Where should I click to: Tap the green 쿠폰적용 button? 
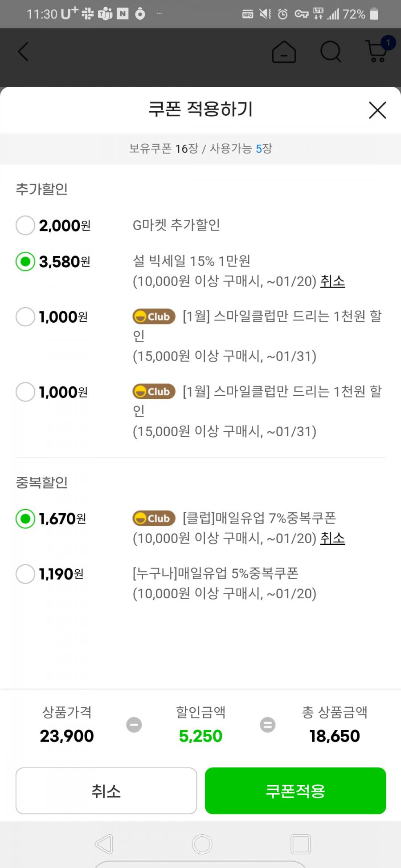coord(295,791)
